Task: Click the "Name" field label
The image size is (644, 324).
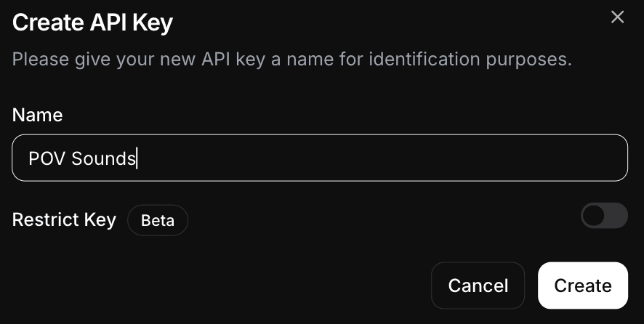Action: tap(37, 115)
